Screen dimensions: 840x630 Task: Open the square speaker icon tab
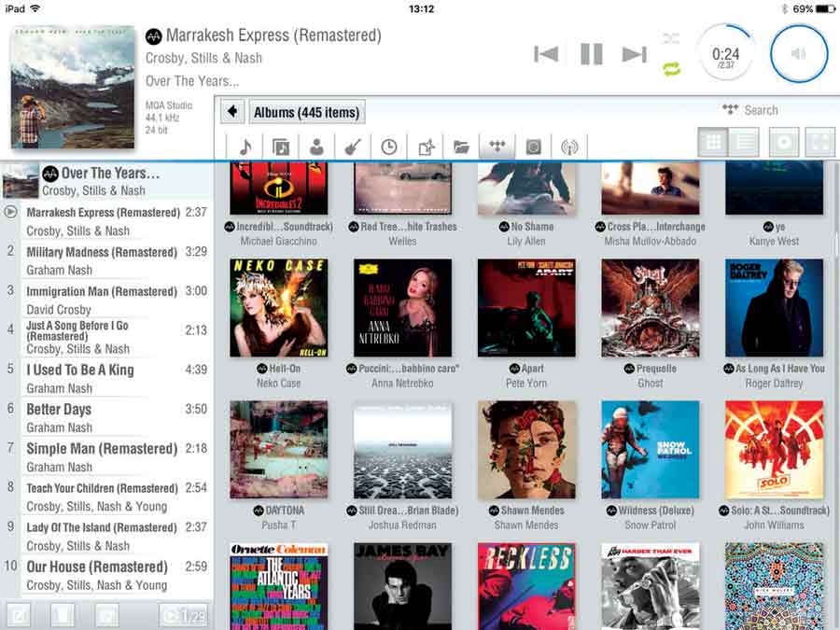click(x=533, y=147)
